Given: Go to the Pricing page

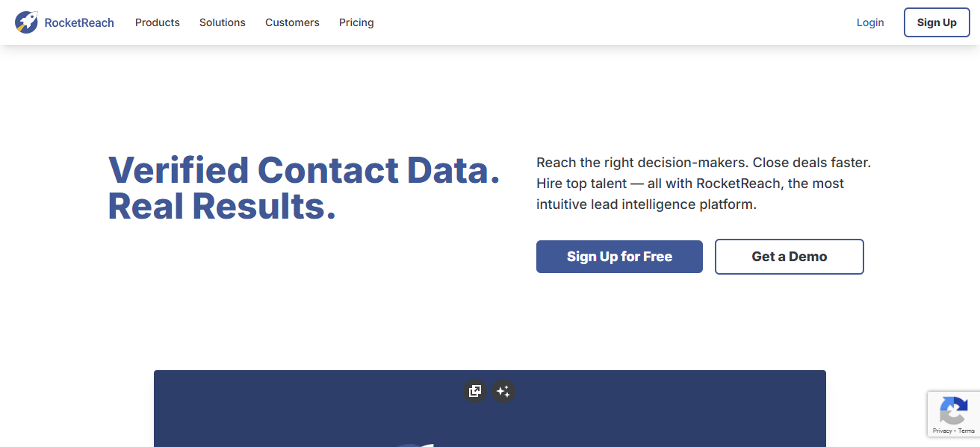Looking at the screenshot, I should click(x=356, y=22).
